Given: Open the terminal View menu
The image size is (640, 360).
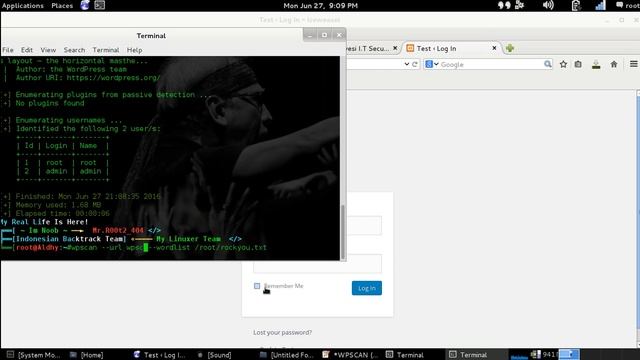Looking at the screenshot, I should (x=48, y=50).
